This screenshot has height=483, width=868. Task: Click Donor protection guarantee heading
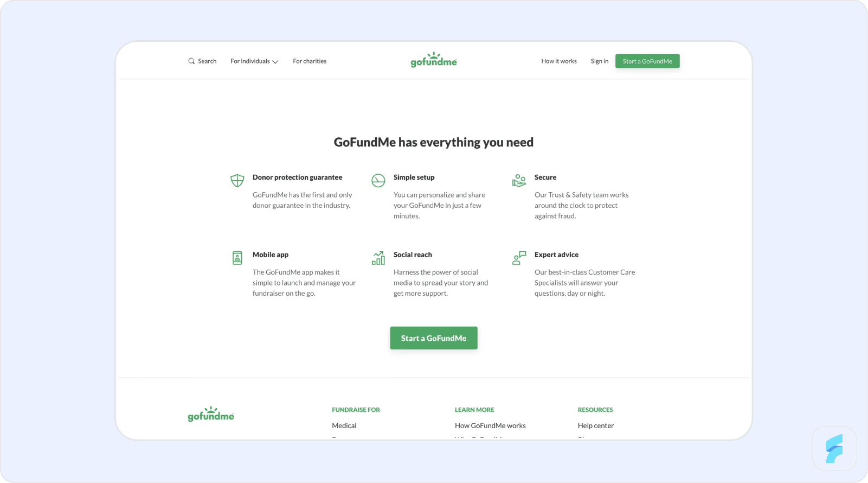297,177
